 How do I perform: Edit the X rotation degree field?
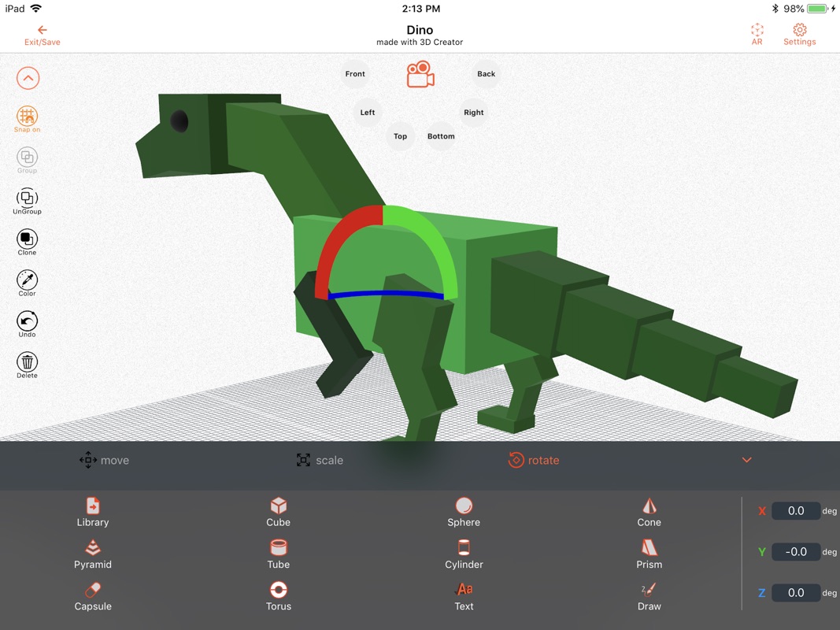pyautogui.click(x=796, y=510)
